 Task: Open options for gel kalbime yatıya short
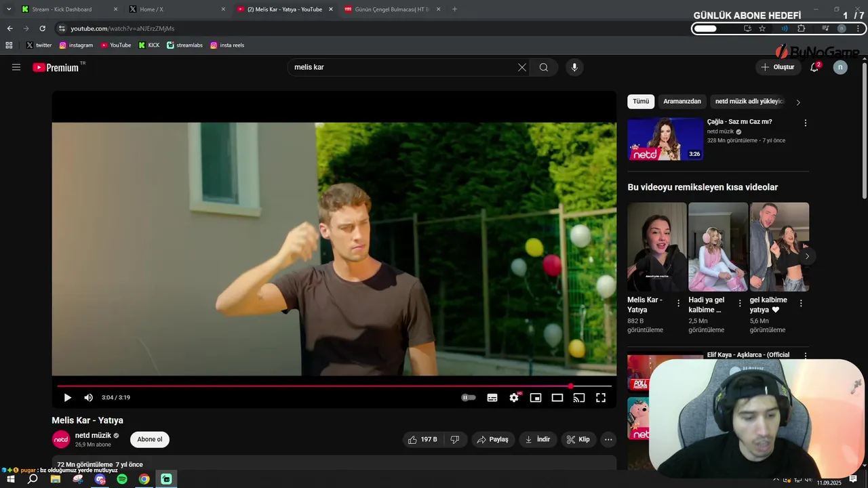801,304
